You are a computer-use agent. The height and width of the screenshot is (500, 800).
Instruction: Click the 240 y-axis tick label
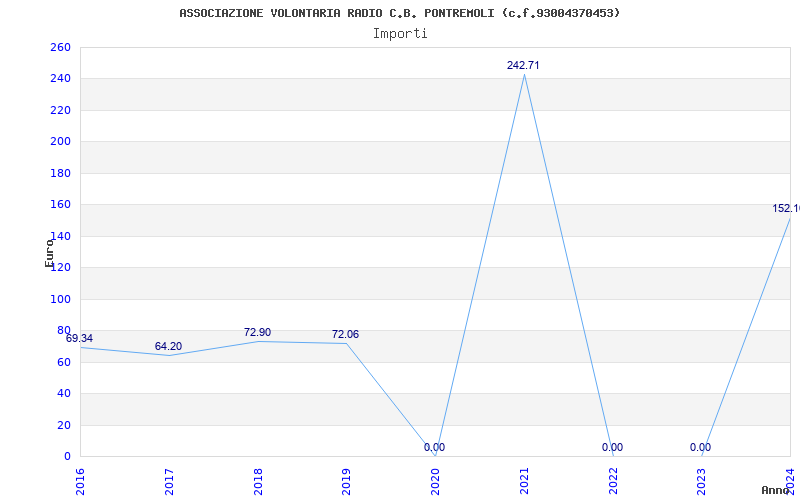point(60,79)
